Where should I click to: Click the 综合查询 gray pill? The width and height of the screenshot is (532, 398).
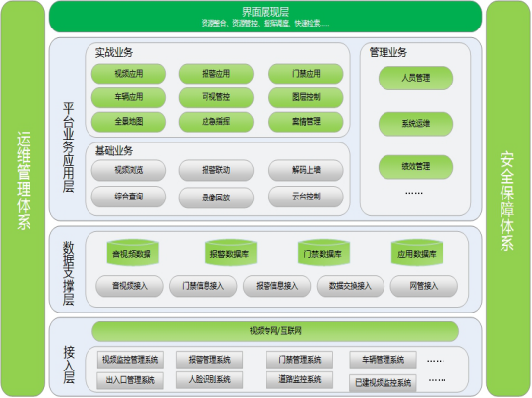click(129, 197)
